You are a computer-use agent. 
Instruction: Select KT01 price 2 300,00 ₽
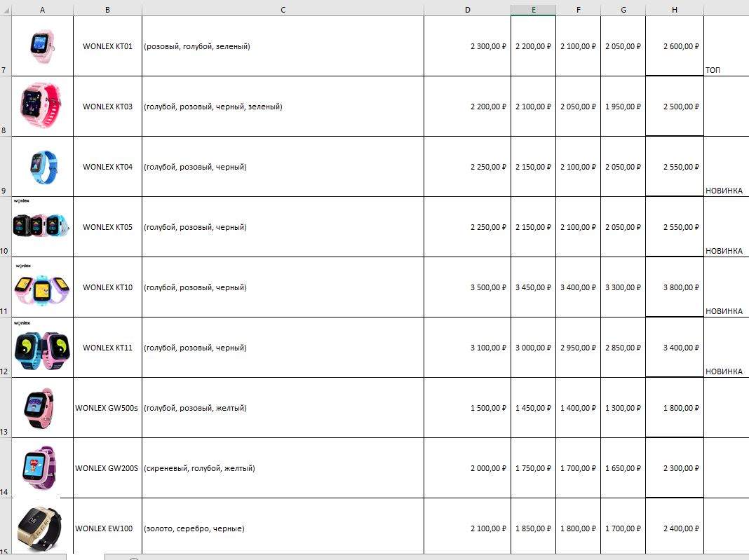467,46
